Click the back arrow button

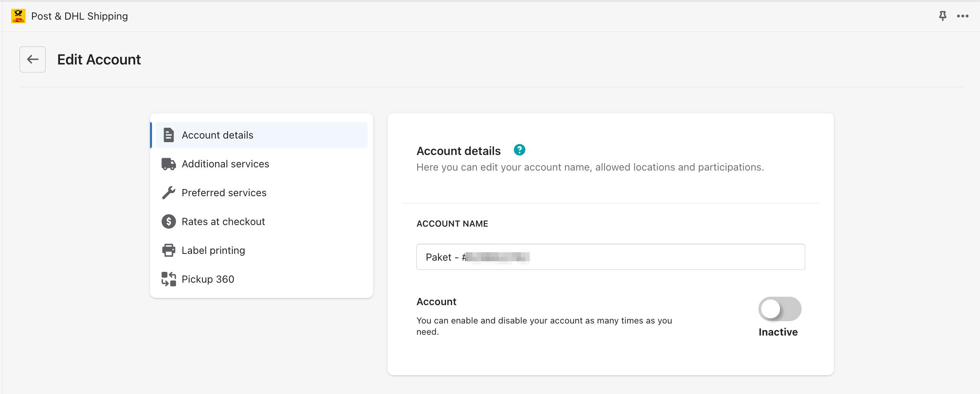pos(32,59)
